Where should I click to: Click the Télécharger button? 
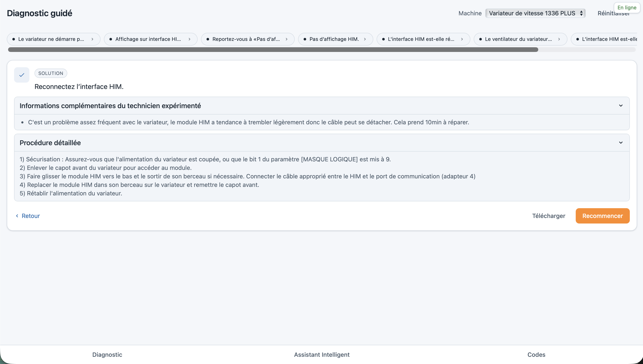[548, 216]
